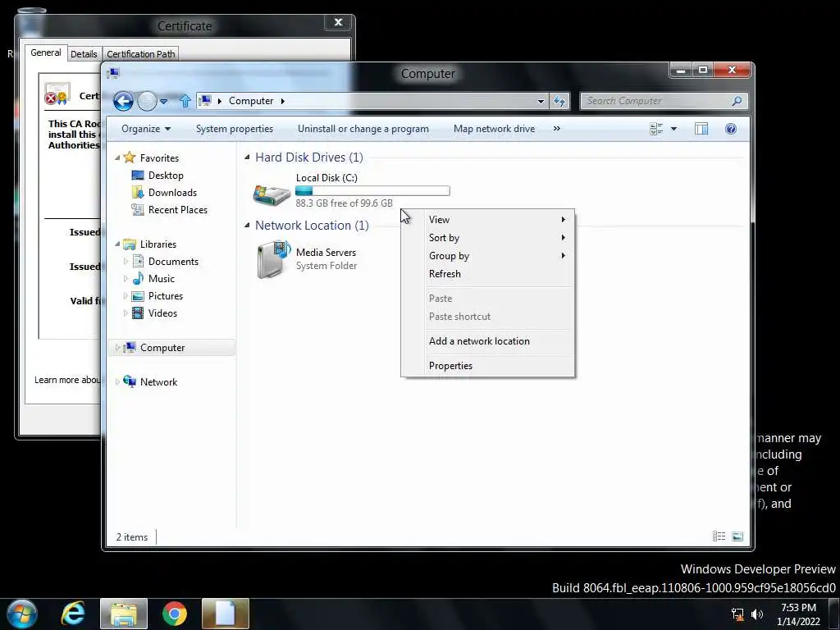Screen dimensions: 840x630
Task: Open the recent pages dropdown arrow
Action: (x=164, y=101)
